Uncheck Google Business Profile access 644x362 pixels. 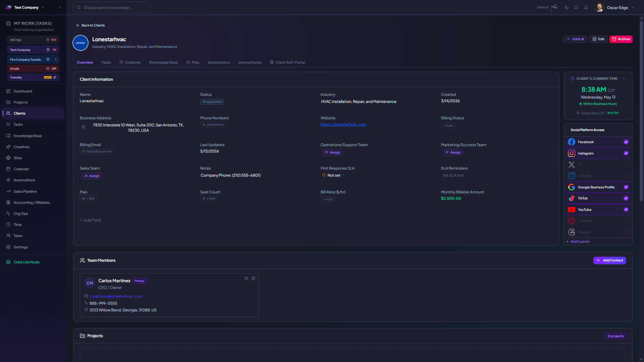pos(626,187)
